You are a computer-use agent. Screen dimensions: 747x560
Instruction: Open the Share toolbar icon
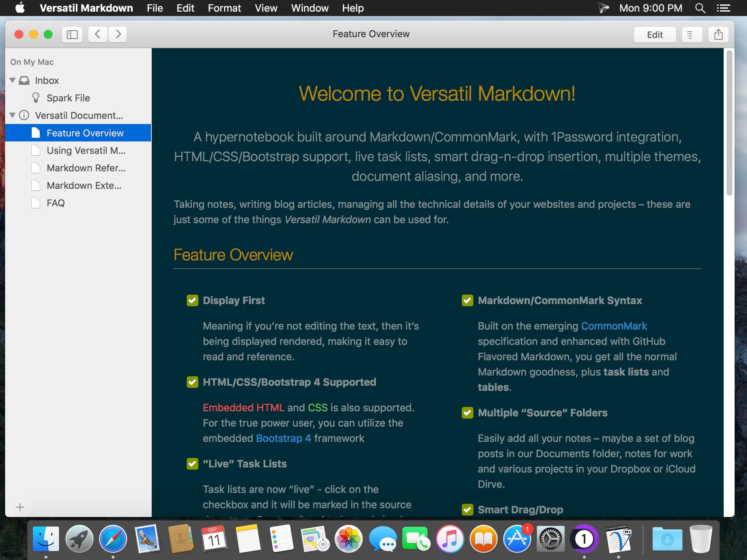pyautogui.click(x=718, y=35)
